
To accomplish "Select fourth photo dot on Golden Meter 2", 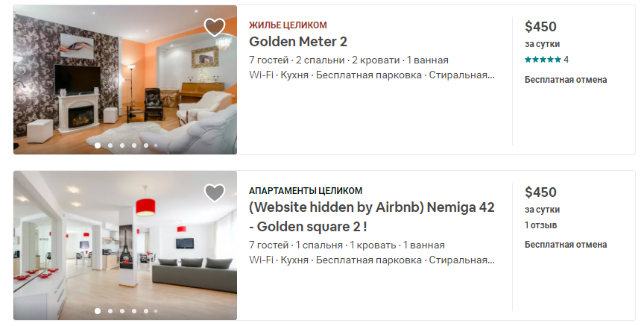I will pos(134,145).
